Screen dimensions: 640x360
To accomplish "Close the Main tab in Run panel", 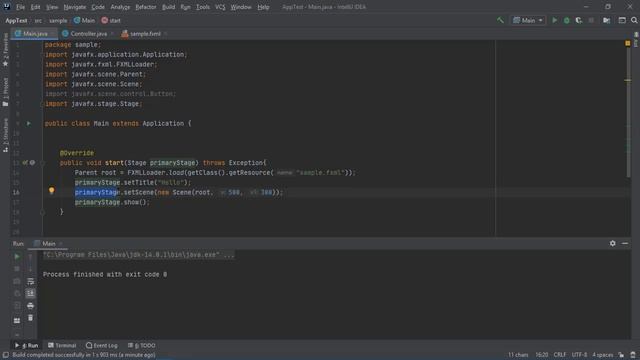I will 61,244.
